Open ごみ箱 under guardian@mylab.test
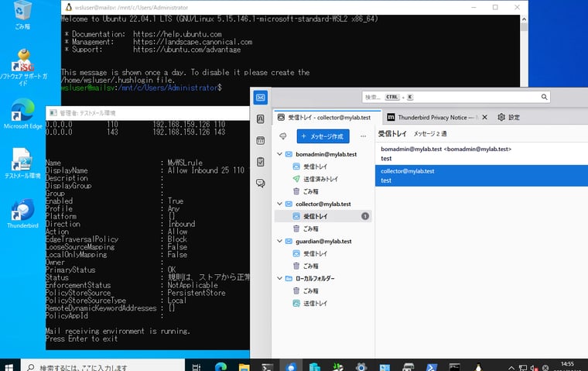This screenshot has height=371, width=588. (323, 266)
